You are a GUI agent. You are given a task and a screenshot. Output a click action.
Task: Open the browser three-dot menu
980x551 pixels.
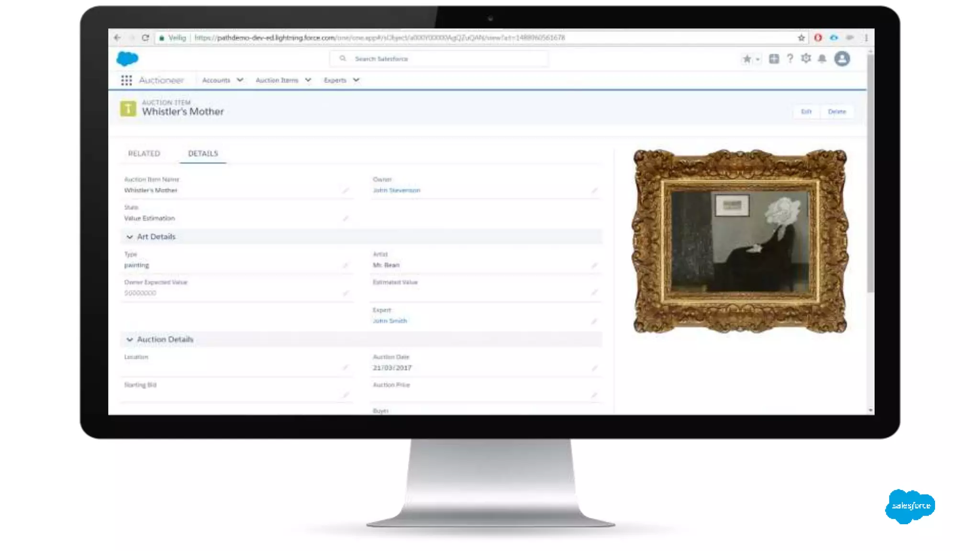pos(866,37)
